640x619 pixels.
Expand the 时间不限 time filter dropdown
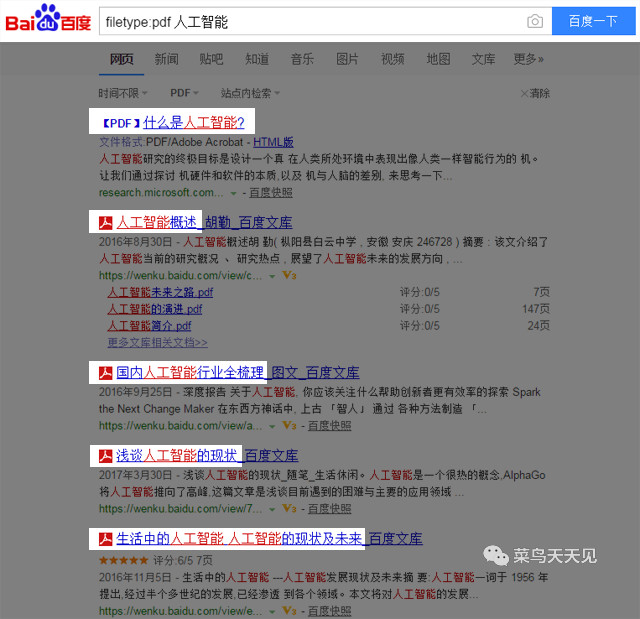(122, 93)
